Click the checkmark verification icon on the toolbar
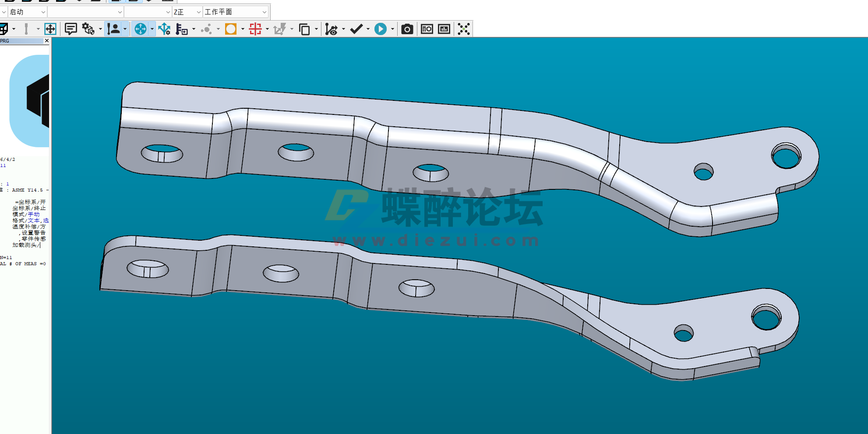868x434 pixels. click(x=356, y=29)
